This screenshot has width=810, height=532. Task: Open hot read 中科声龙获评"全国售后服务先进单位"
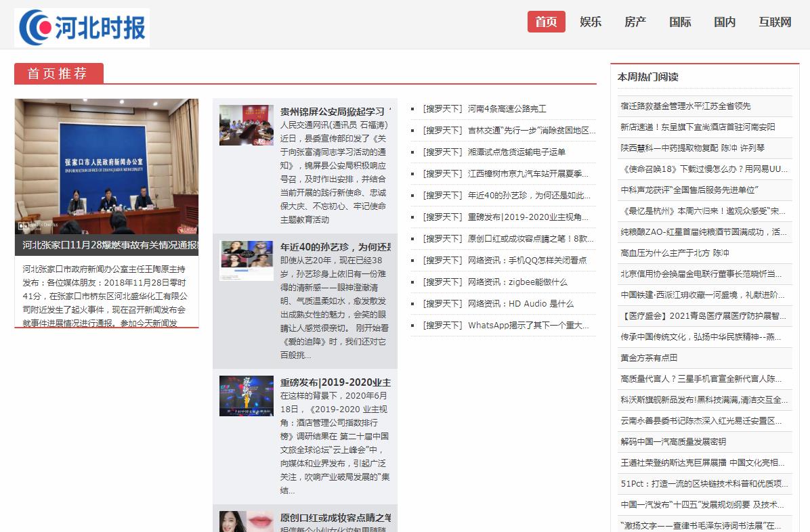point(689,190)
